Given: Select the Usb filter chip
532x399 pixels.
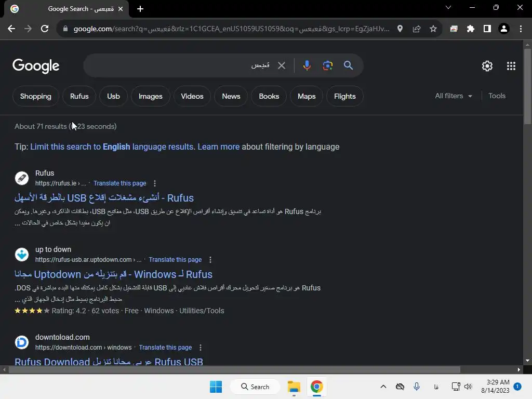Looking at the screenshot, I should [x=113, y=96].
